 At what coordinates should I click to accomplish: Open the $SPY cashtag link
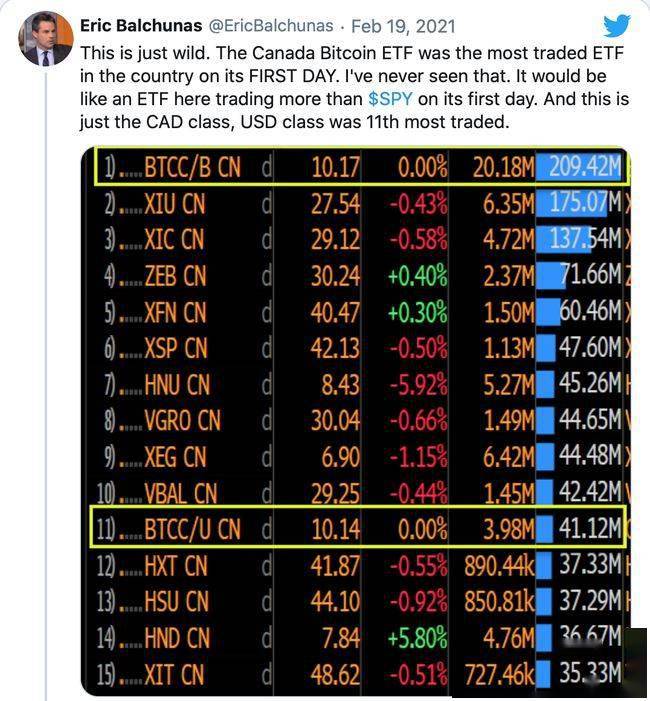click(x=390, y=98)
